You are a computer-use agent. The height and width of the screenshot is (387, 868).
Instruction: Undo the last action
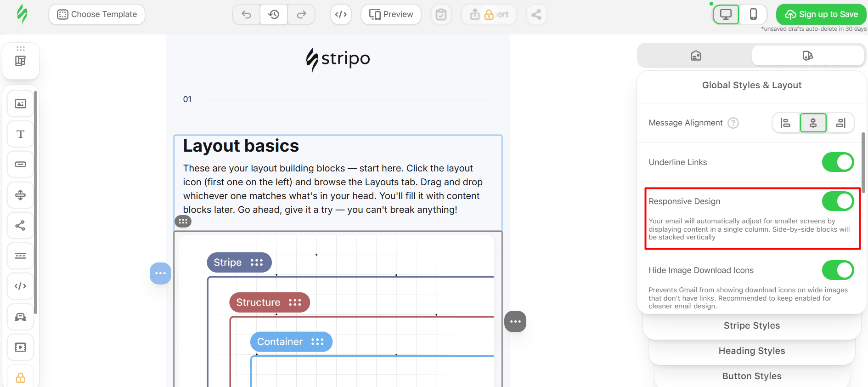point(247,14)
